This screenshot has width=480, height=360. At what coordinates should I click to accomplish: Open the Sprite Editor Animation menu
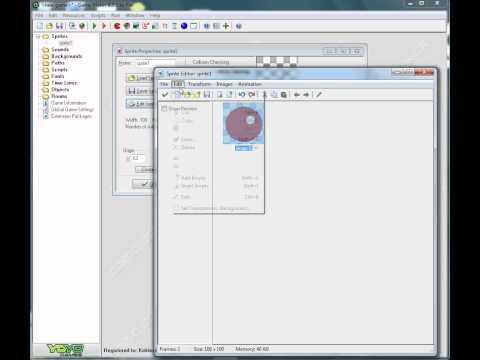(250, 84)
